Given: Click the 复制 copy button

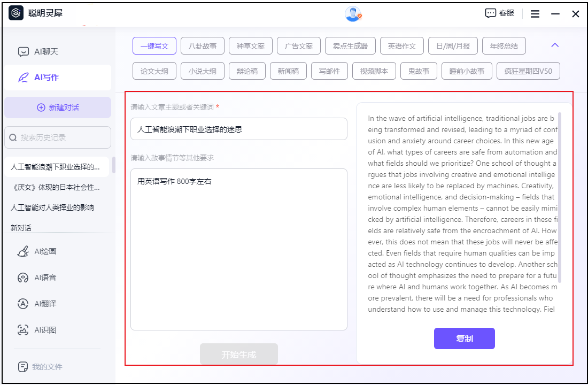Looking at the screenshot, I should point(464,338).
